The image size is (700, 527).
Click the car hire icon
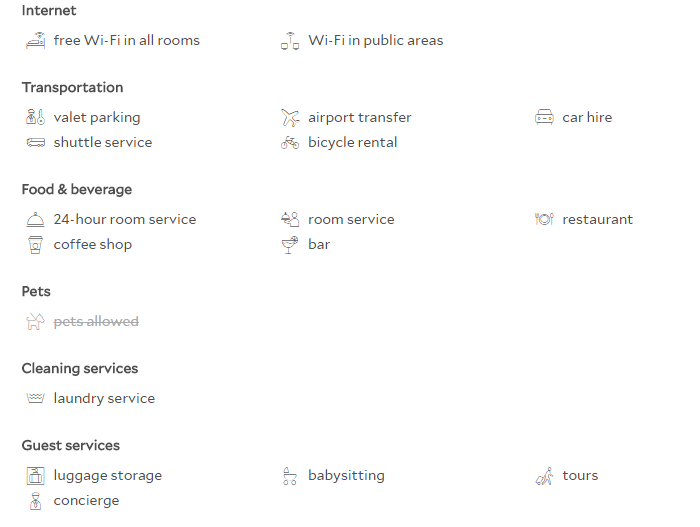(544, 117)
